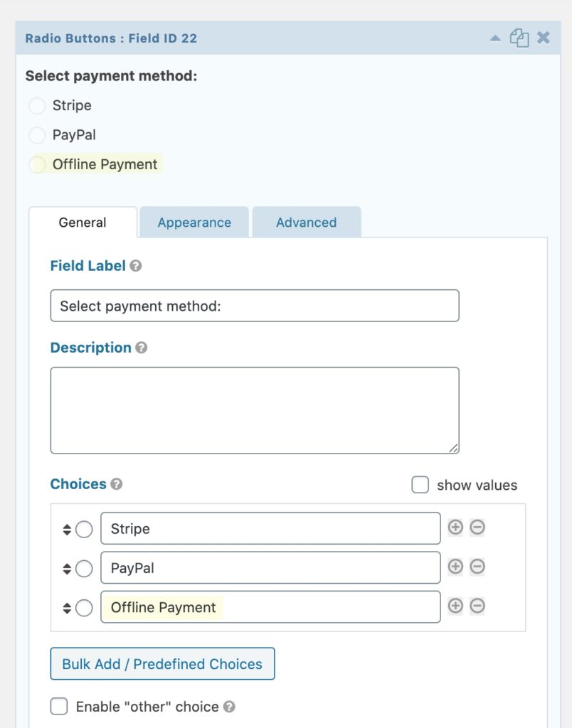Remove the PayPal choice
Viewport: 572px width, 728px height.
tap(477, 567)
